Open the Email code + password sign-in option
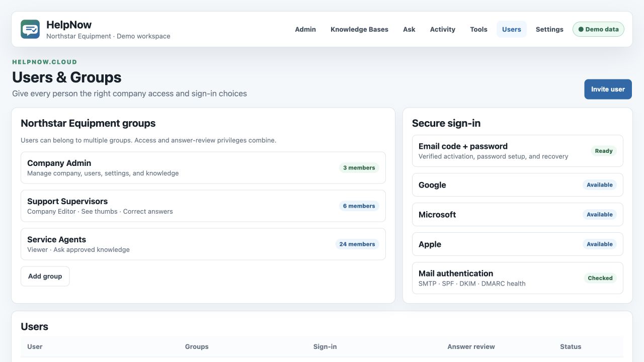 click(517, 151)
